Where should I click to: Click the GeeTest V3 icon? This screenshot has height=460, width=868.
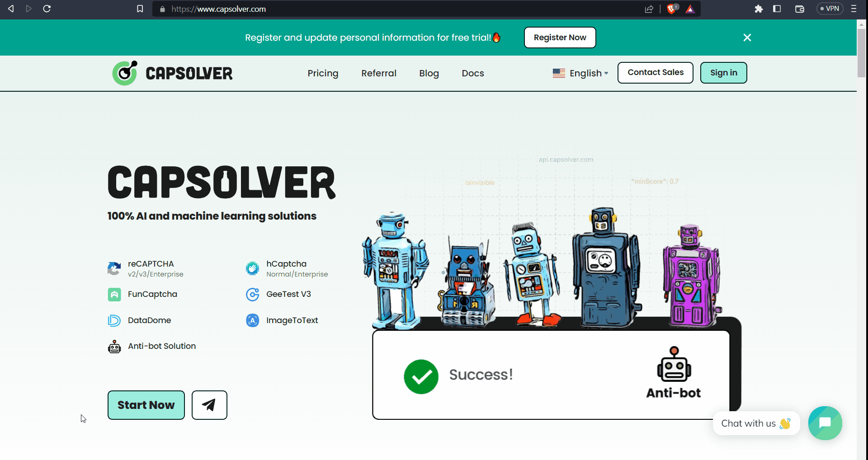[x=253, y=294]
